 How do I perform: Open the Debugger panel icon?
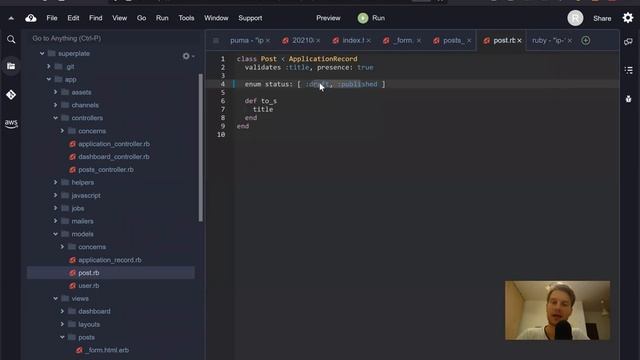click(629, 99)
